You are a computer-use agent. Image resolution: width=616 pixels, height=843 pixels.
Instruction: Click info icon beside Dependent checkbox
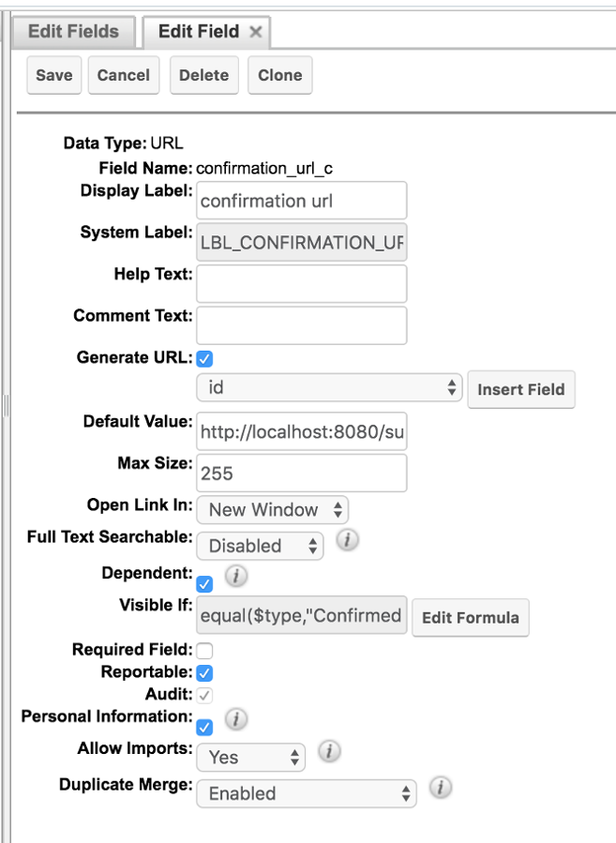click(x=235, y=576)
